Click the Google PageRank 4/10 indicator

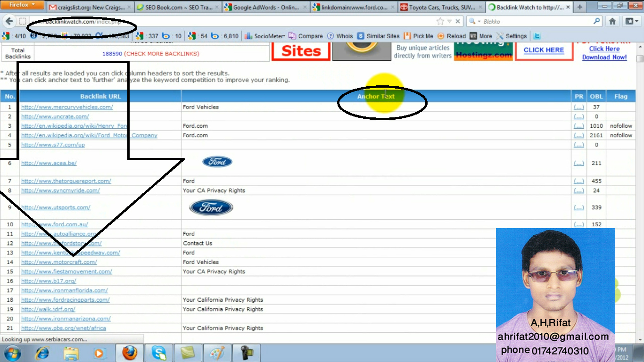click(x=14, y=36)
